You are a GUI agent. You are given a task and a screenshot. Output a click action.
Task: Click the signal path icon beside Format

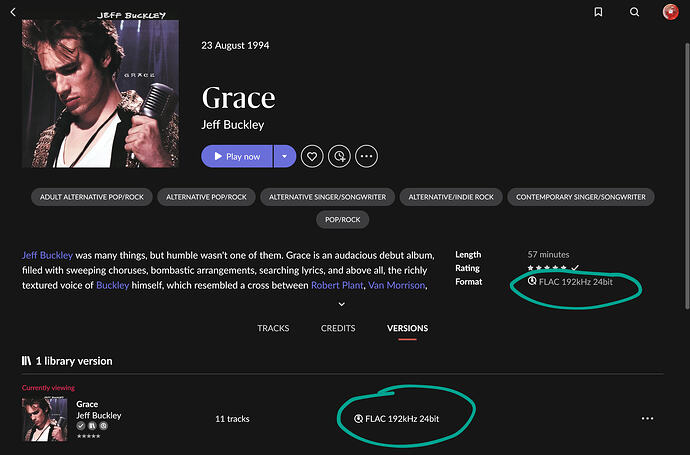[532, 281]
